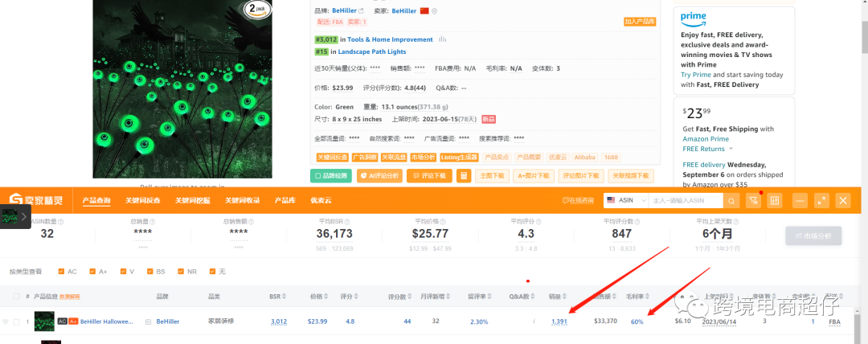868x344 pixels.
Task: Favorite the BeHiller product heart icon
Action: (x=6, y=321)
